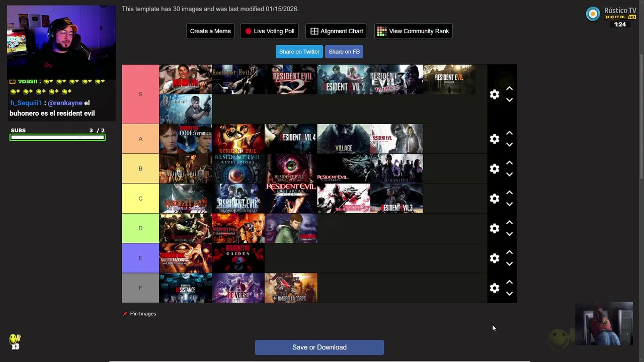Select Resident Evil Revelations thumbnail in B tier
Screen dimensions: 644x362
point(238,168)
